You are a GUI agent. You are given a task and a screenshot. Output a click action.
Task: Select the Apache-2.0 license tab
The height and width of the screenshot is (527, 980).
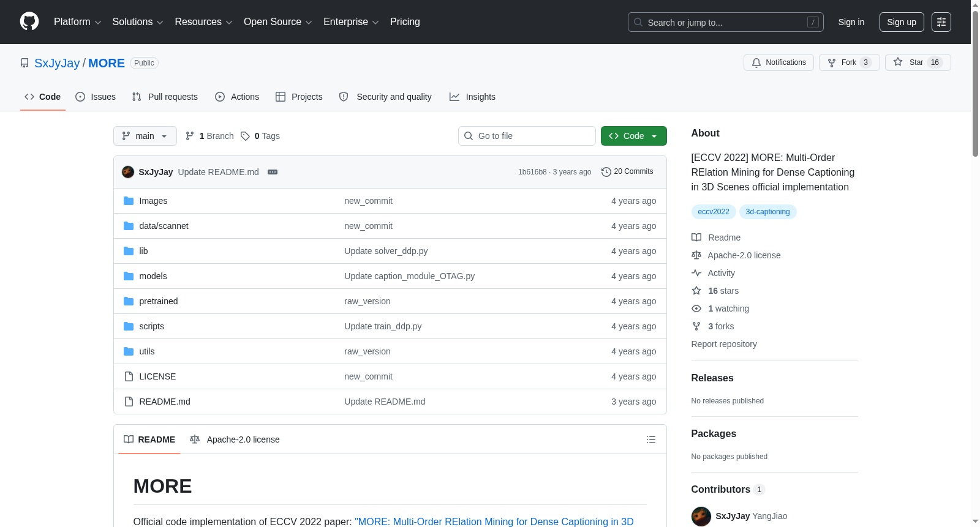pos(235,439)
